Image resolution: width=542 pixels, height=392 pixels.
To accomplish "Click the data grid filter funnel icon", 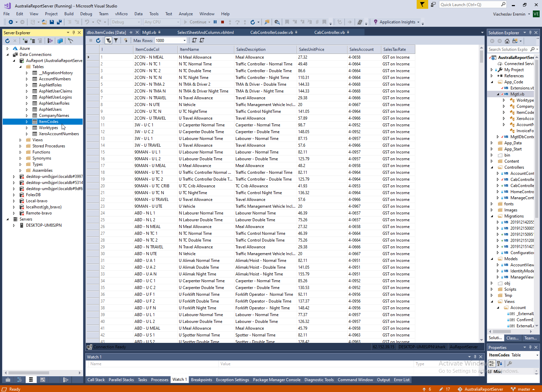I will (116, 40).
